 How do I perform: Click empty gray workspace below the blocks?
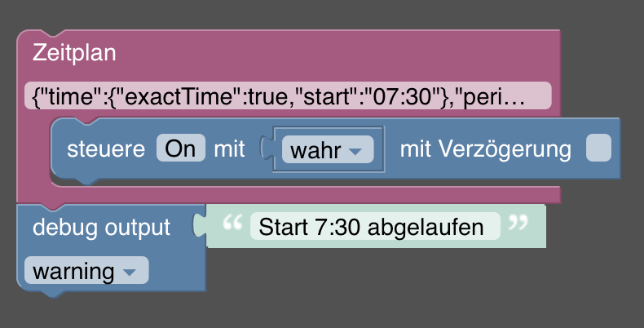coord(408,294)
